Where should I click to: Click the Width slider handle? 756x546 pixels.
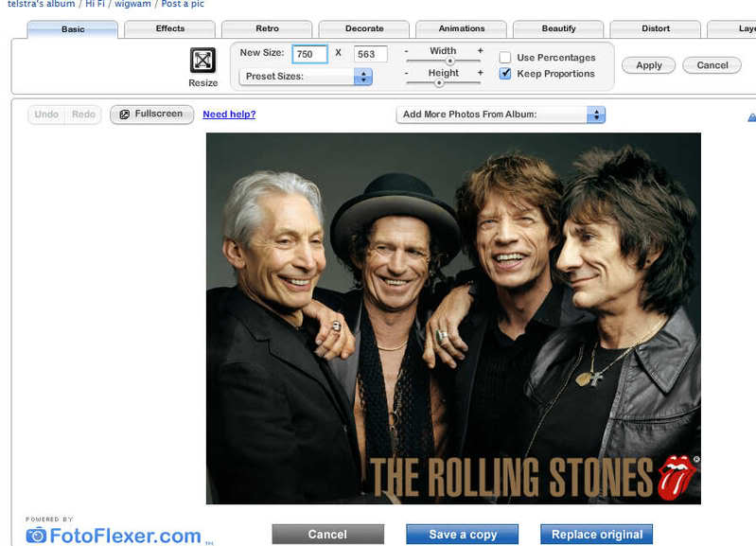pyautogui.click(x=449, y=61)
